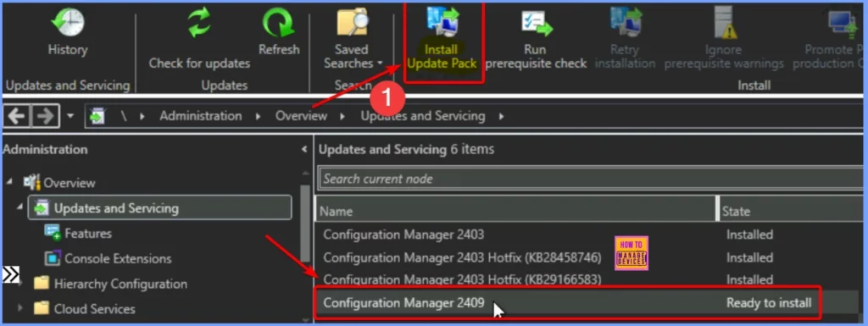Select the Features tree node
The height and width of the screenshot is (326, 868).
tap(88, 233)
